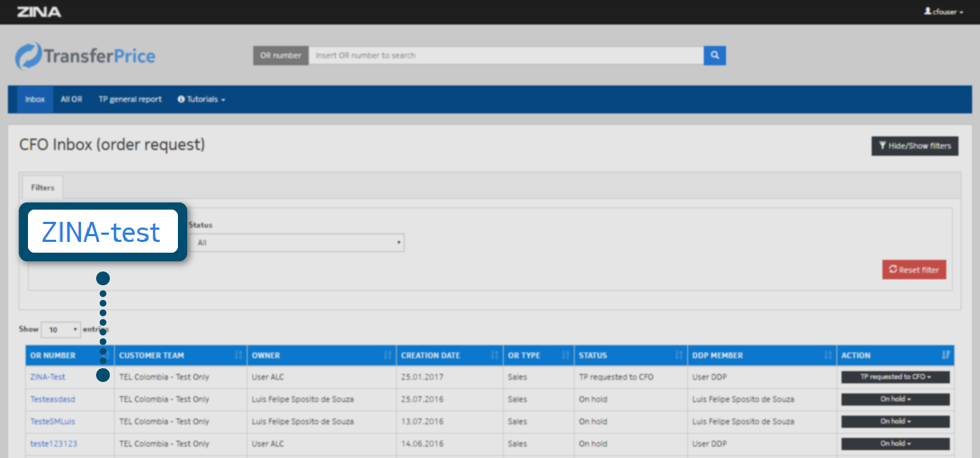The image size is (980, 458).
Task: Expand TP requested to CFO action dropdown
Action: pyautogui.click(x=895, y=377)
